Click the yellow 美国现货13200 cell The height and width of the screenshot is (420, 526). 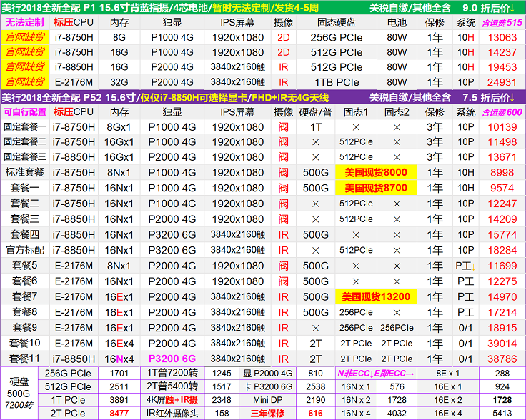tap(375, 296)
